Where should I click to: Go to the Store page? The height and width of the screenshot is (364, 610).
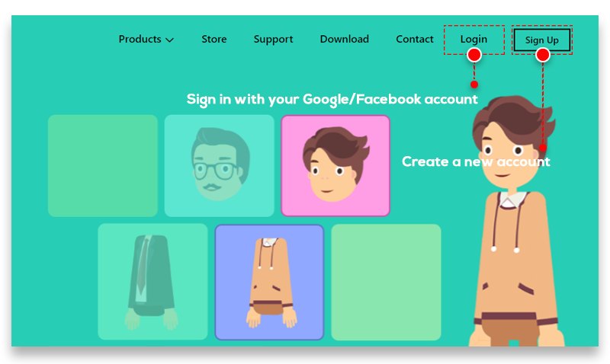(214, 40)
